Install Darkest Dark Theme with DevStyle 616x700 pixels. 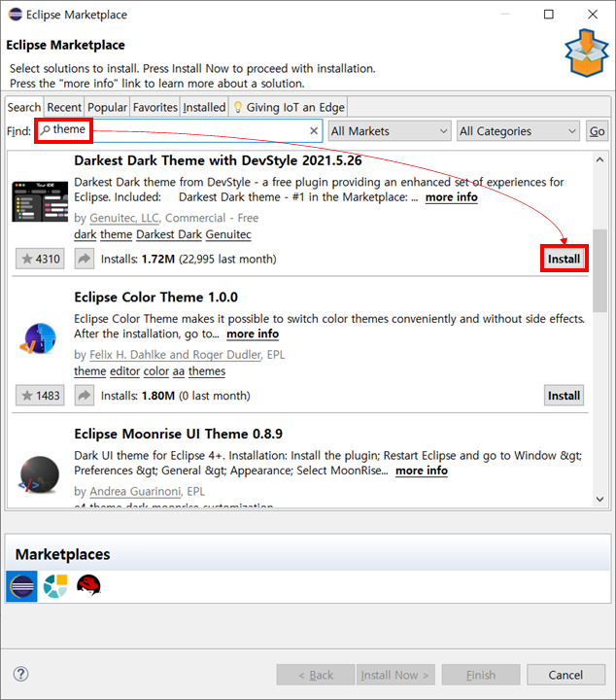pos(564,259)
